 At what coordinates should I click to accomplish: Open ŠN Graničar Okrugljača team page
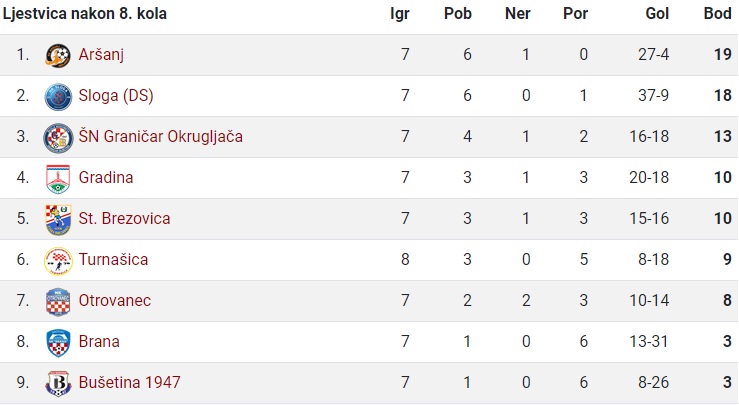tap(161, 136)
